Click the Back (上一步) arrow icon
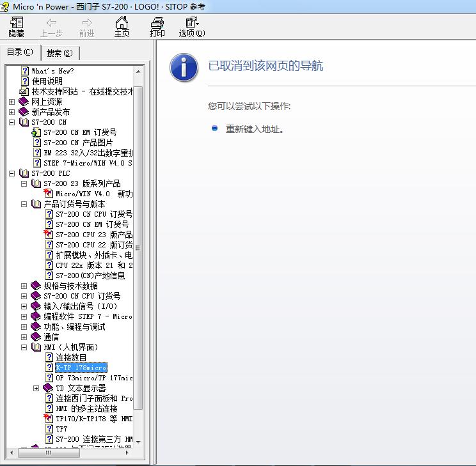This screenshot has width=476, height=466. pos(51,23)
